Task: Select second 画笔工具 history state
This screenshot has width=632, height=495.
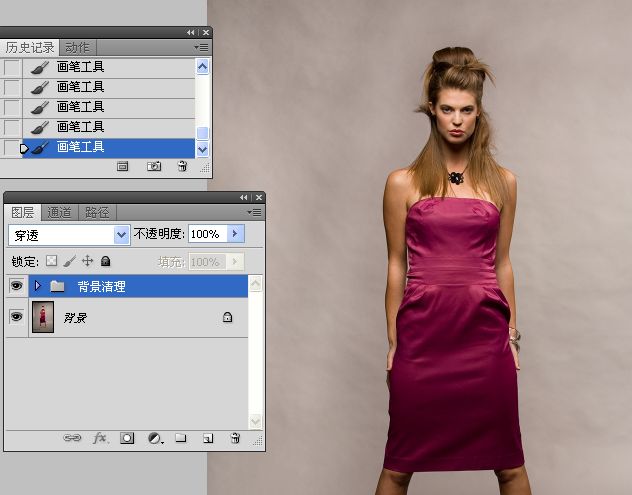Action: point(109,87)
